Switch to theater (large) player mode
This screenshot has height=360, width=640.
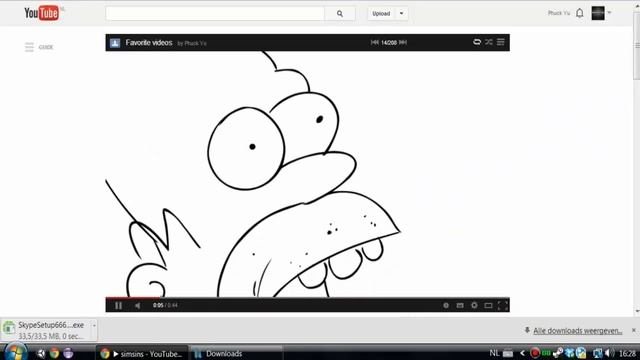pyautogui.click(x=488, y=305)
